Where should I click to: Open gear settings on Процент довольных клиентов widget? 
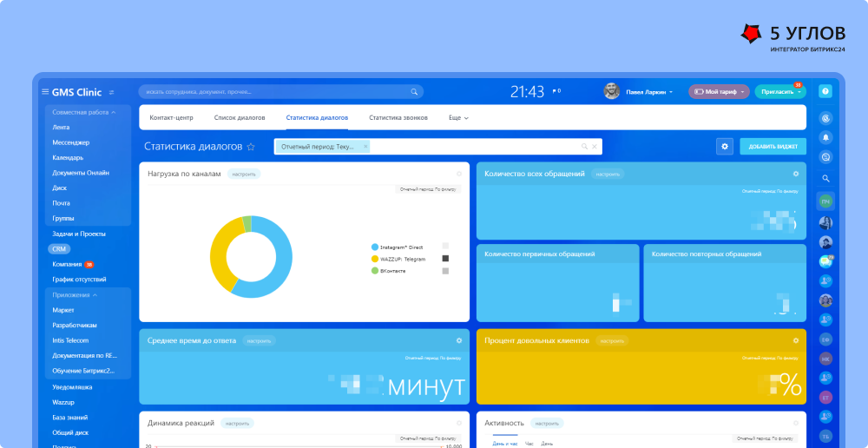(x=796, y=340)
